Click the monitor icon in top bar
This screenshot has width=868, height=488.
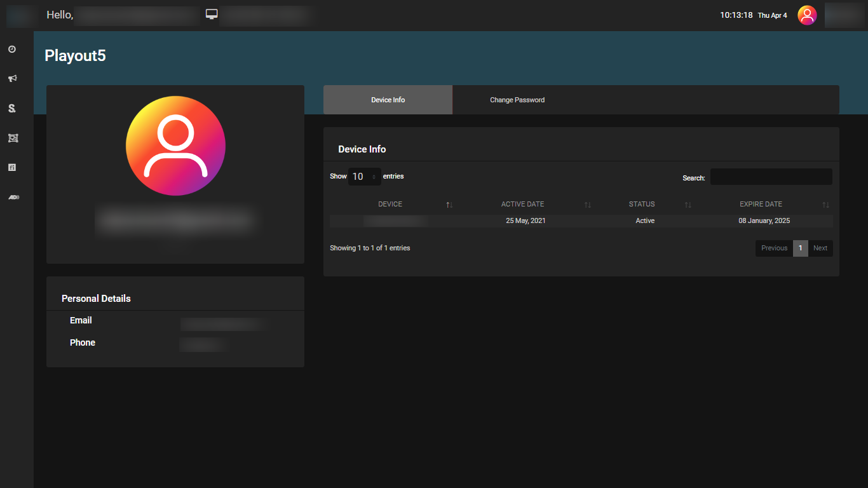(212, 14)
